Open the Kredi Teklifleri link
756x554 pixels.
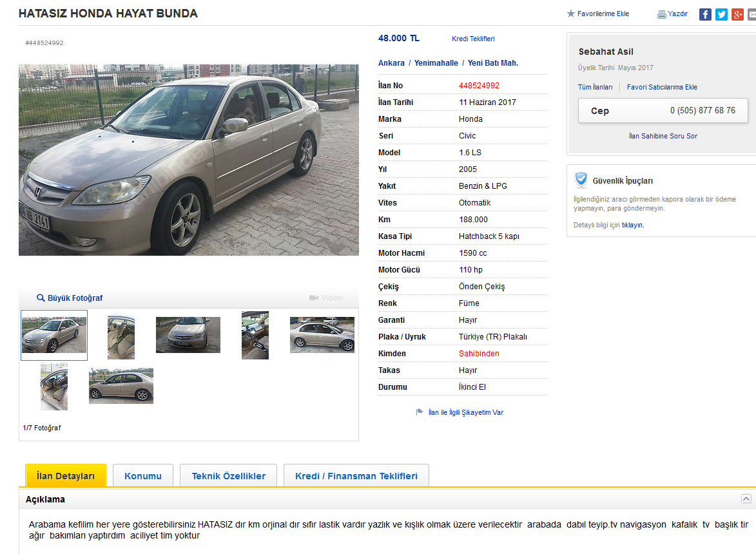tap(473, 39)
